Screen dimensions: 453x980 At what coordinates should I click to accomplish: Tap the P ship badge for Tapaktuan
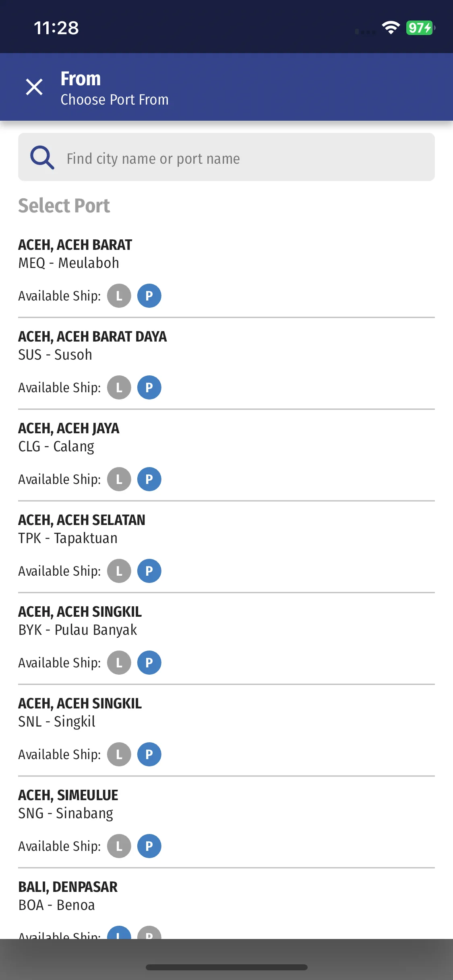[x=149, y=571]
